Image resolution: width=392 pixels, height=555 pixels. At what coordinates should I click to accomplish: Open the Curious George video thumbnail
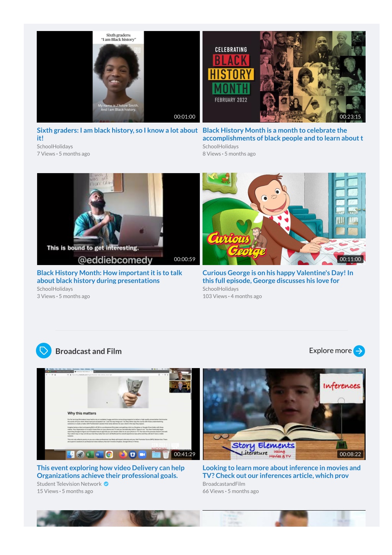click(284, 219)
